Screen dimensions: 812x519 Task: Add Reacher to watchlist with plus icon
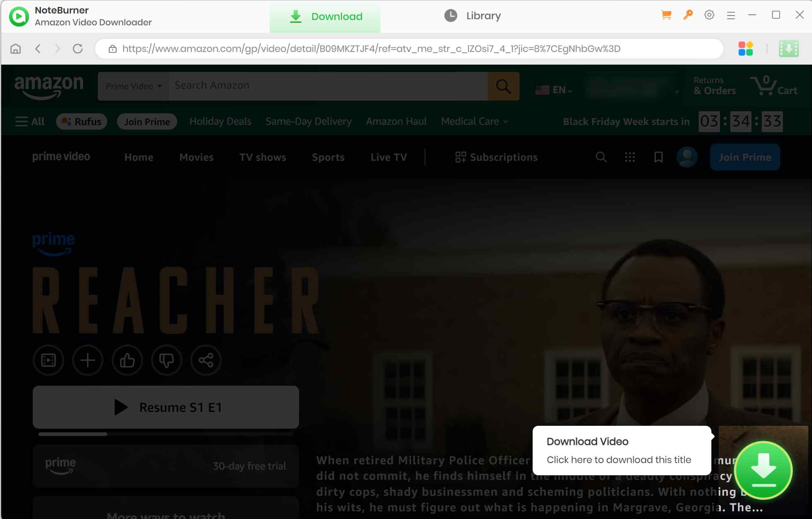click(88, 360)
